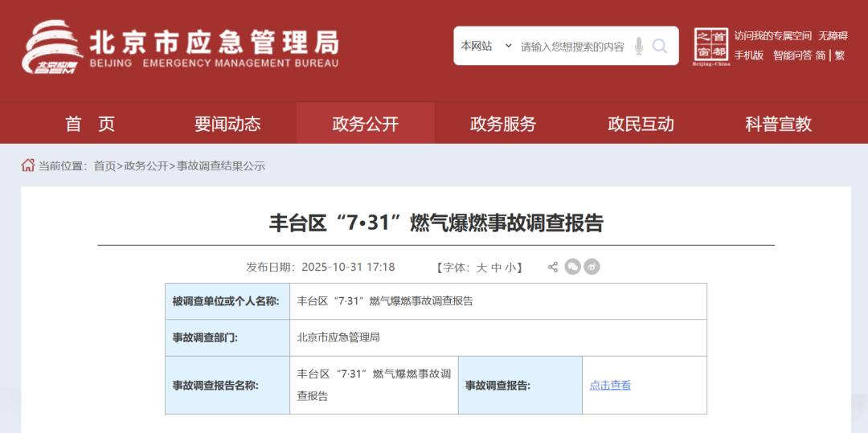Open 要闻动态 in the navigation bar

pos(227,124)
